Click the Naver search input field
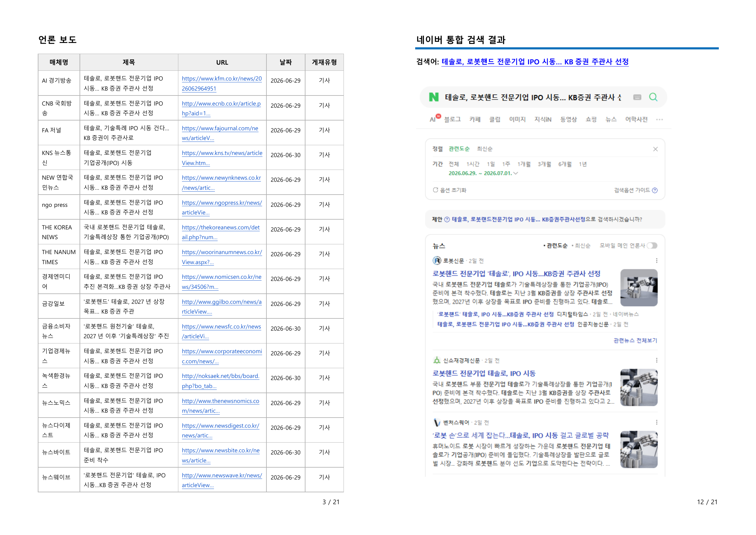The image size is (756, 535). point(533,97)
